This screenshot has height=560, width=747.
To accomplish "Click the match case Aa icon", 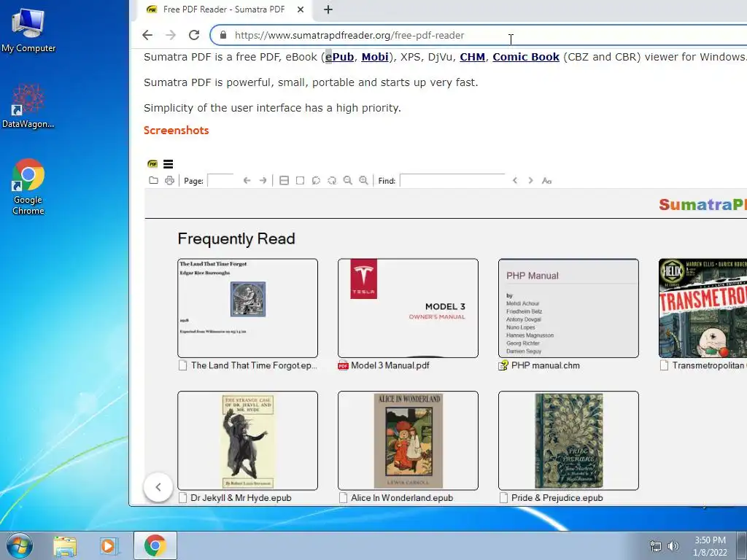I will click(x=547, y=181).
